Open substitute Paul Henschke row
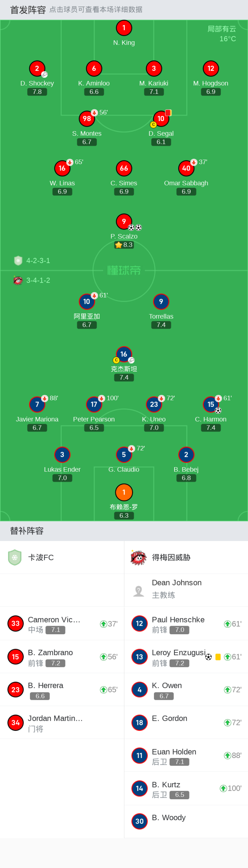 tap(186, 624)
